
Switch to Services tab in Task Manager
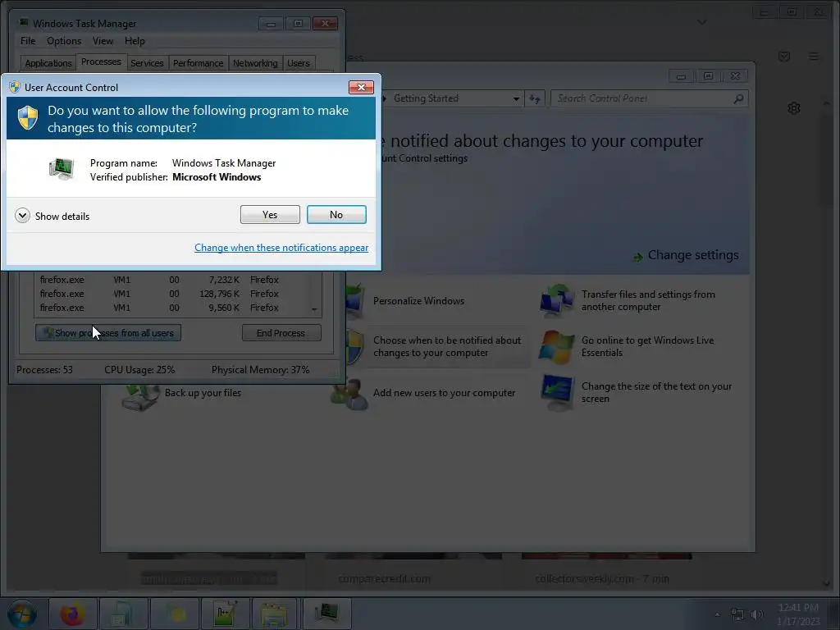pyautogui.click(x=148, y=63)
